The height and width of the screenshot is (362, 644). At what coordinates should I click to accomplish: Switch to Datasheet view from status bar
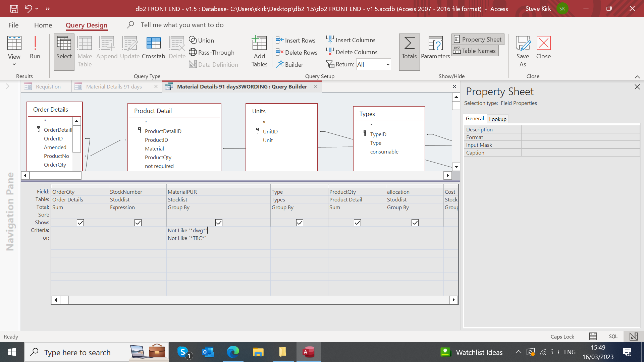tap(593, 337)
